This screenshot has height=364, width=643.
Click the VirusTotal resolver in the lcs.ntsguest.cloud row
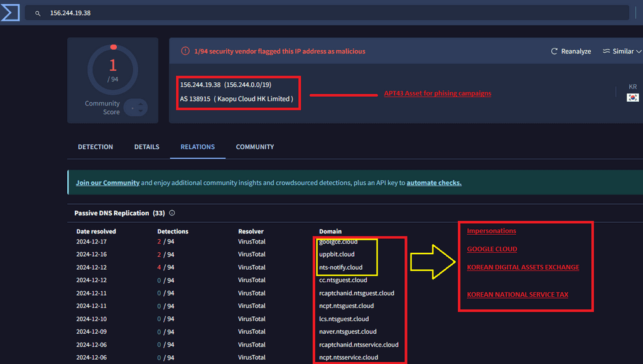click(252, 319)
